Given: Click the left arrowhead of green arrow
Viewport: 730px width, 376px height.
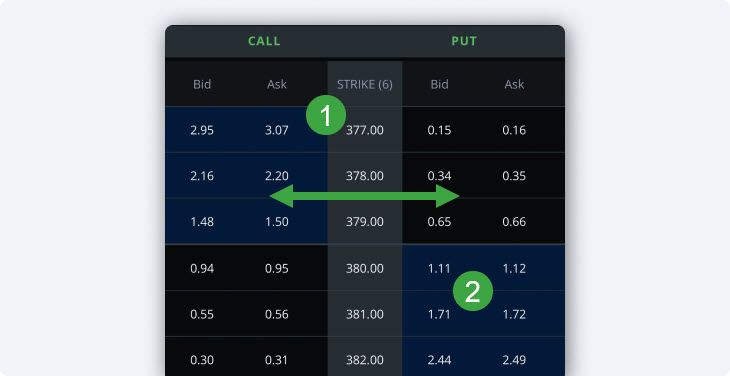Looking at the screenshot, I should (281, 196).
